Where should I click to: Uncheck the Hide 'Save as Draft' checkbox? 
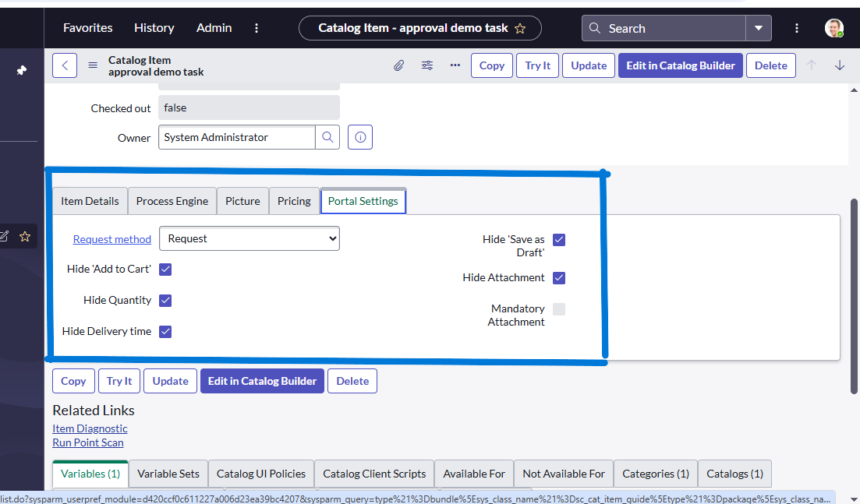[x=559, y=240]
